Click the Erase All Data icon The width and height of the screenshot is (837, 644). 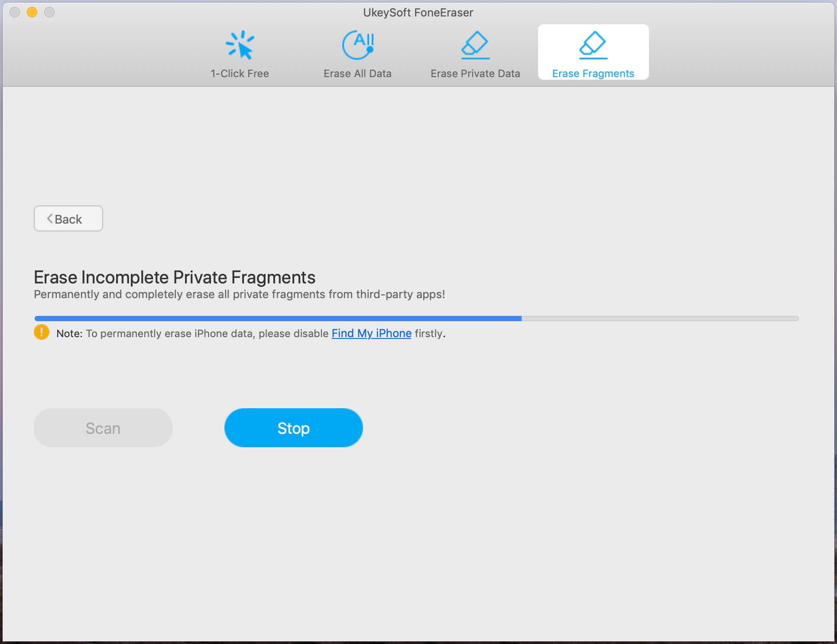(357, 45)
